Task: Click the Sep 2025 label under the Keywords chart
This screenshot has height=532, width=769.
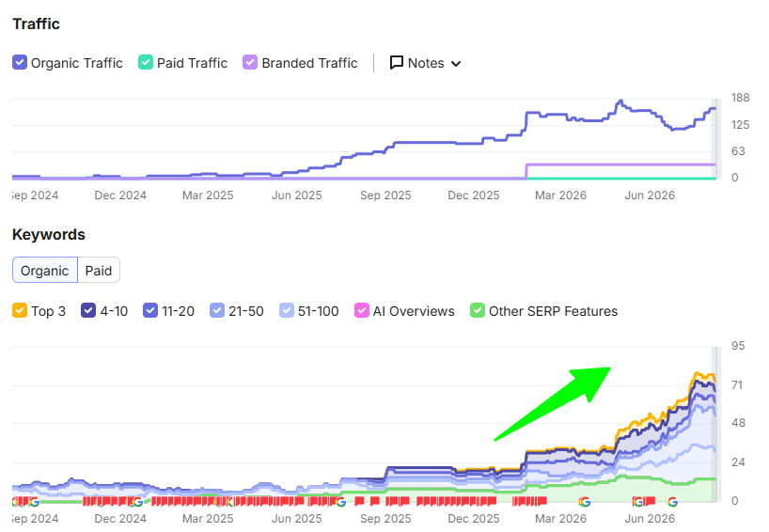Action: tap(385, 518)
